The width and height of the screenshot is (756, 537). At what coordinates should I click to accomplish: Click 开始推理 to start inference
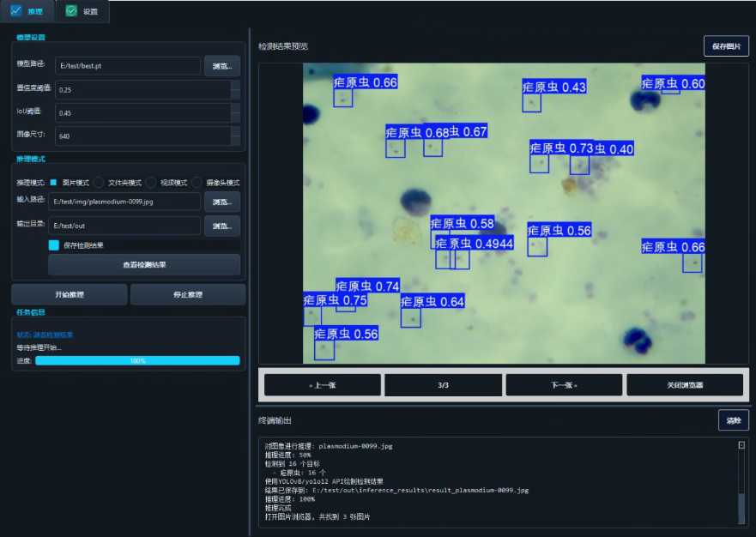70,294
